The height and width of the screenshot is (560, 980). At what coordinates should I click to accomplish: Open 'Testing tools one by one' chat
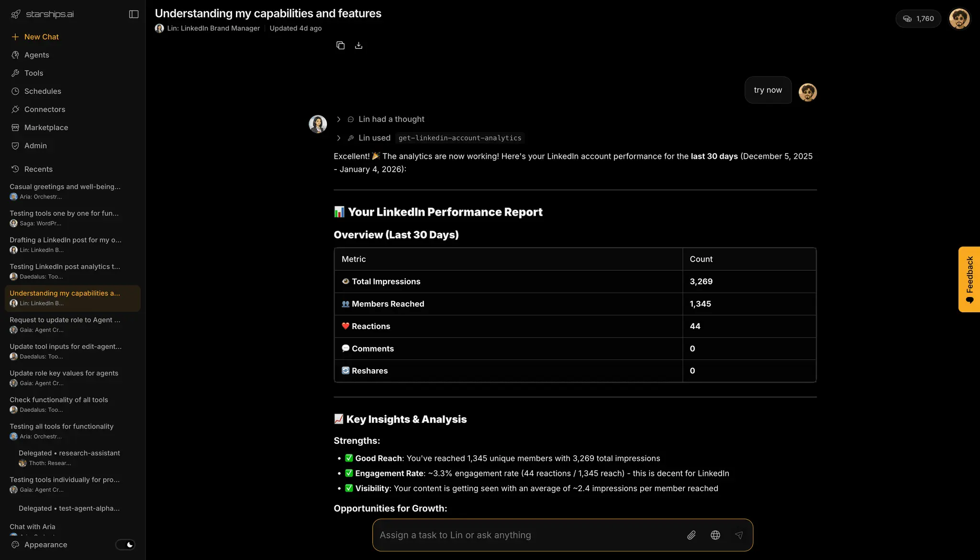72,218
